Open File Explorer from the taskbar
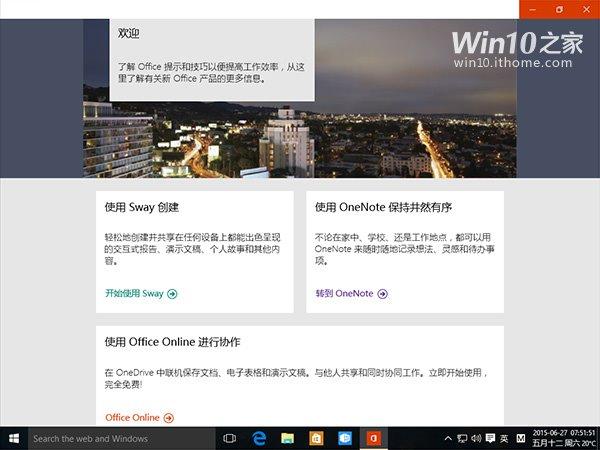 click(x=287, y=439)
